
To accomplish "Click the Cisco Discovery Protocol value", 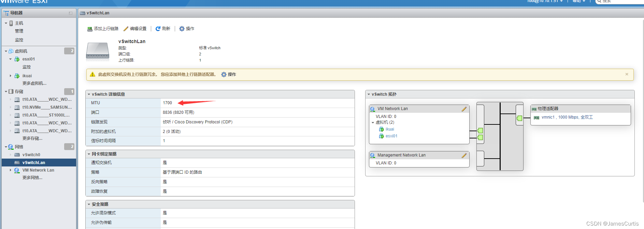I will pyautogui.click(x=198, y=122).
